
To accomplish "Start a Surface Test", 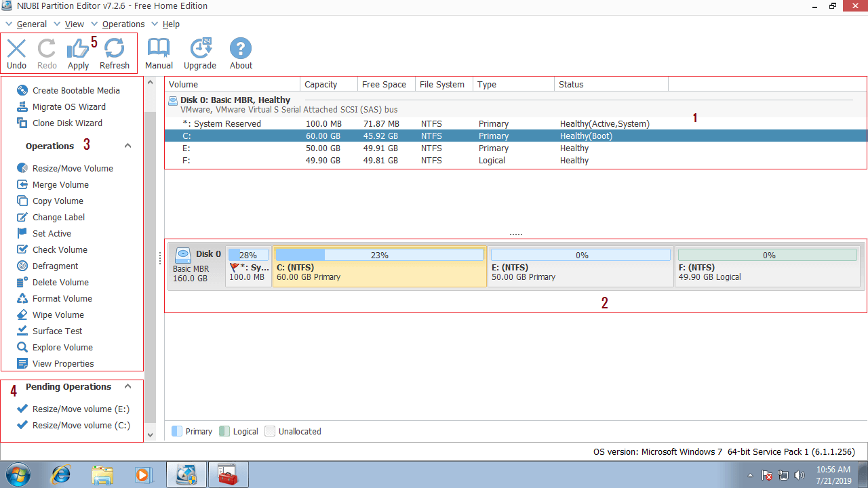I will coord(58,331).
